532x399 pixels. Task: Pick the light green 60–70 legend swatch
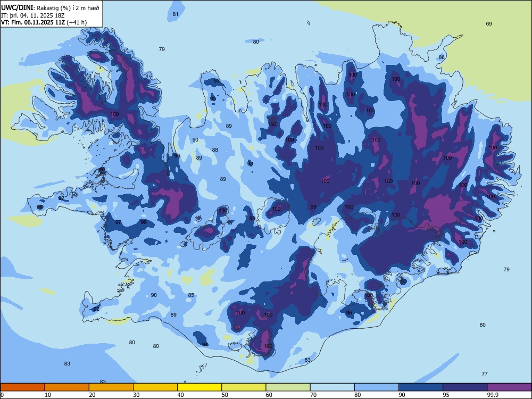[x=288, y=387]
